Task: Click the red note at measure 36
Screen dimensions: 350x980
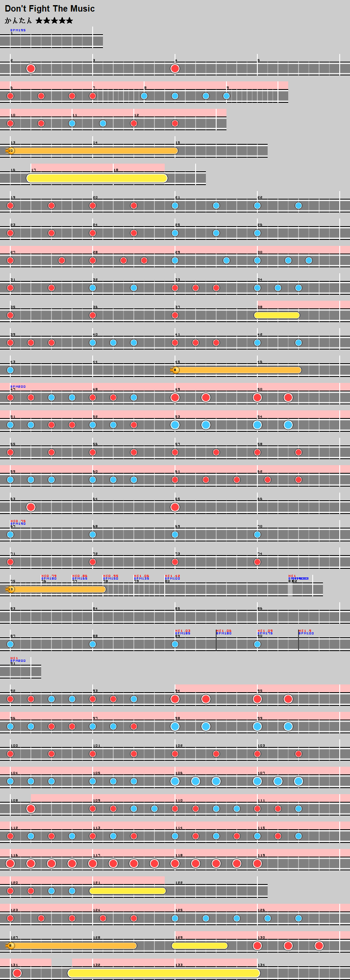Action: pyautogui.click(x=93, y=315)
